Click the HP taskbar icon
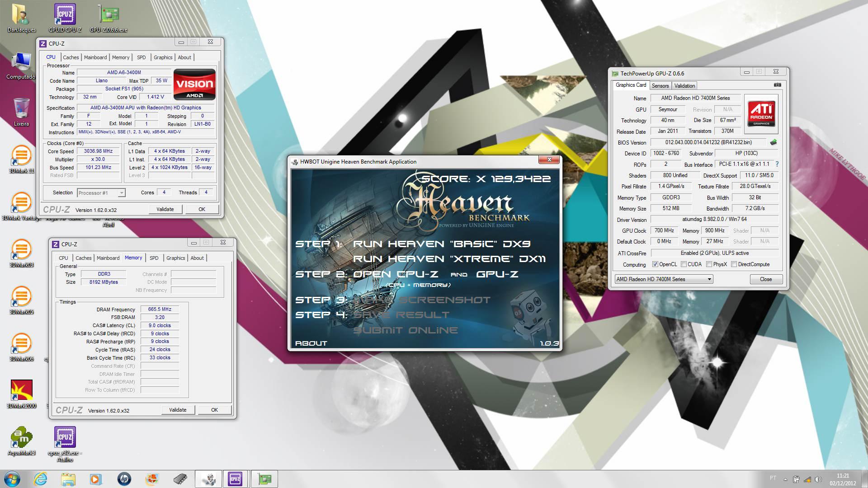The width and height of the screenshot is (868, 488). [x=124, y=479]
